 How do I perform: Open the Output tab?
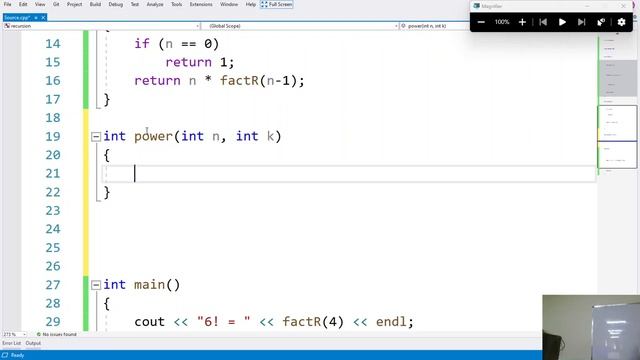(33, 343)
